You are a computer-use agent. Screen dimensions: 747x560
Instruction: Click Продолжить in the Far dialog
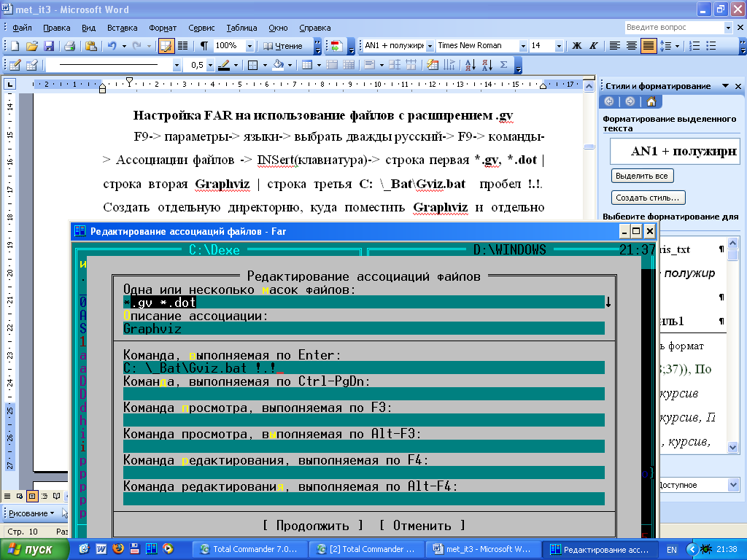coord(312,525)
